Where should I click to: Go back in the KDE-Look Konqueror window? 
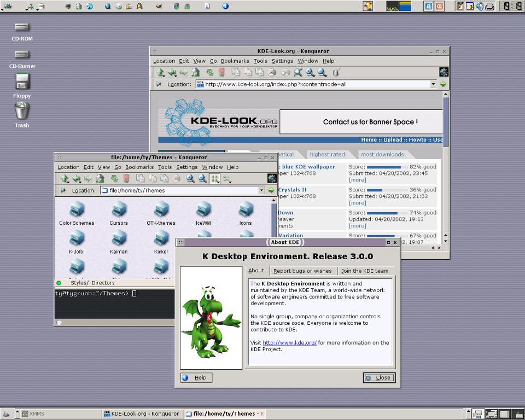[172, 72]
